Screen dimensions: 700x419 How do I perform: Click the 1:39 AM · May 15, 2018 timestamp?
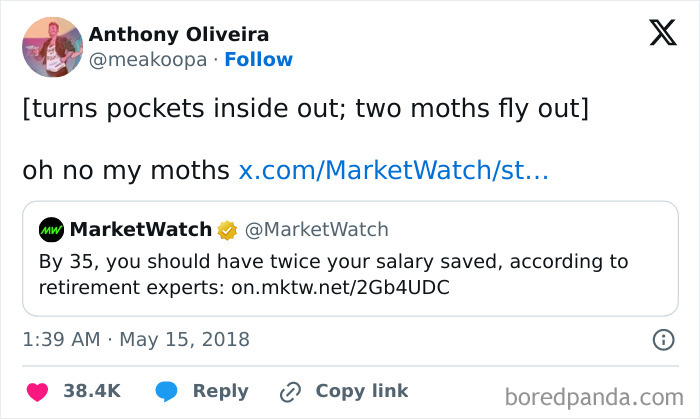click(x=136, y=339)
